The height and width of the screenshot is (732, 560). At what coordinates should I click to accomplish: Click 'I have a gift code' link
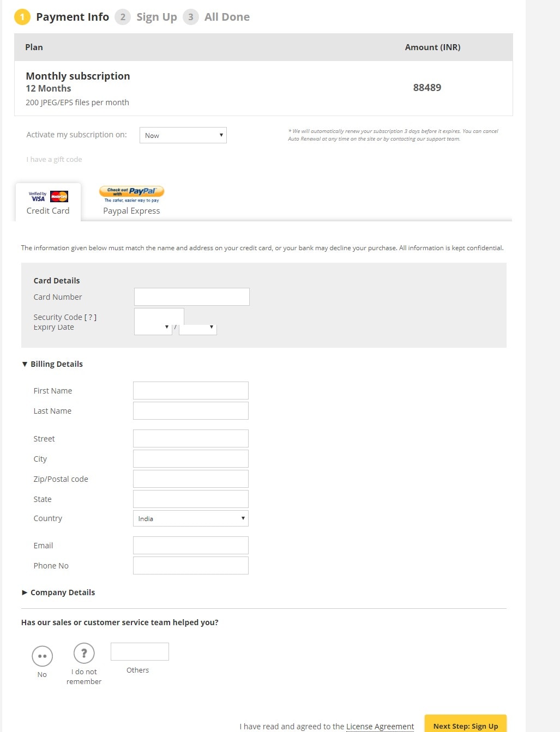click(x=55, y=160)
